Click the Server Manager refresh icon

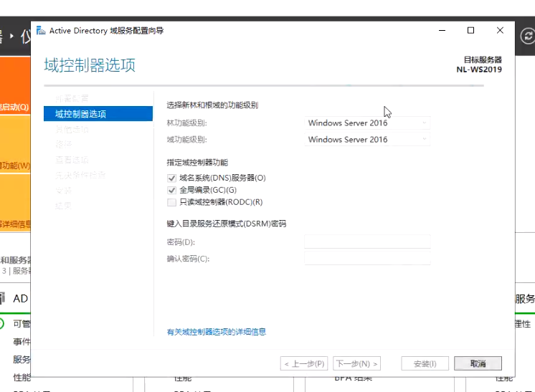(528, 36)
